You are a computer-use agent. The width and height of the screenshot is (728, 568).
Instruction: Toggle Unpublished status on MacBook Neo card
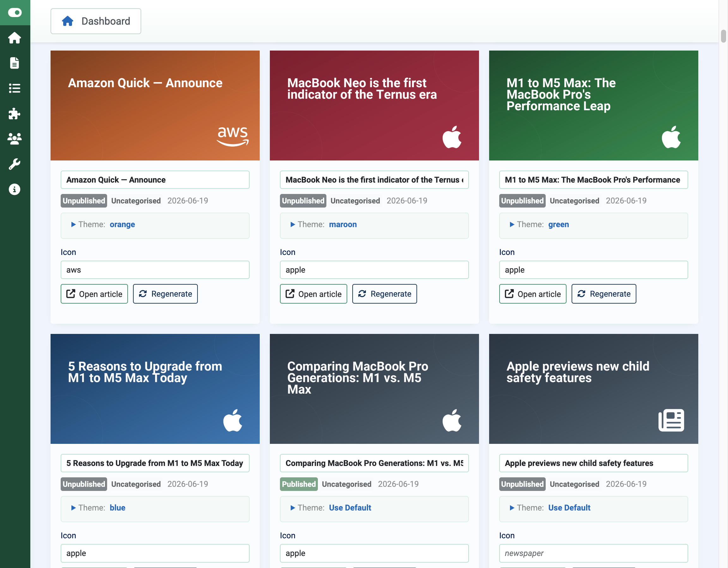point(303,201)
